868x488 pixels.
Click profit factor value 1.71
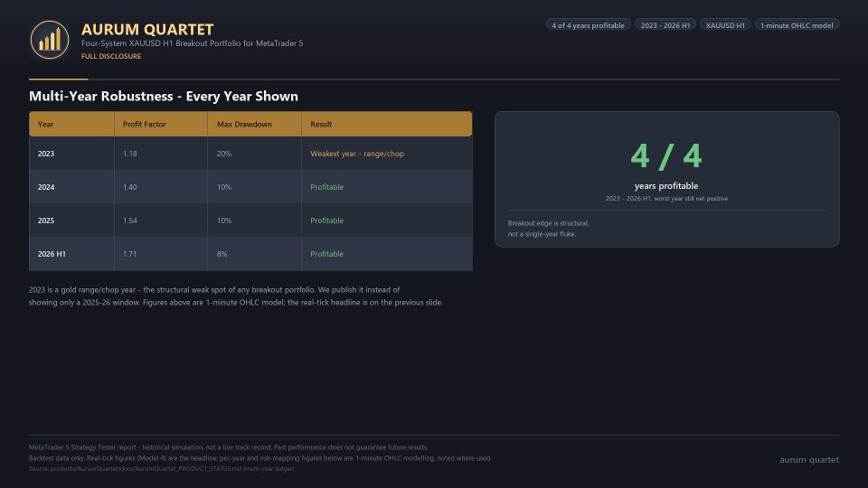129,254
